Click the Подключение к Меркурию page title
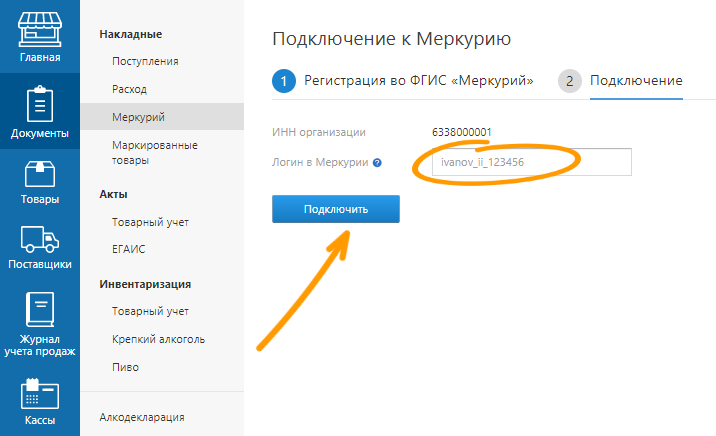The image size is (716, 436). pyautogui.click(x=391, y=39)
